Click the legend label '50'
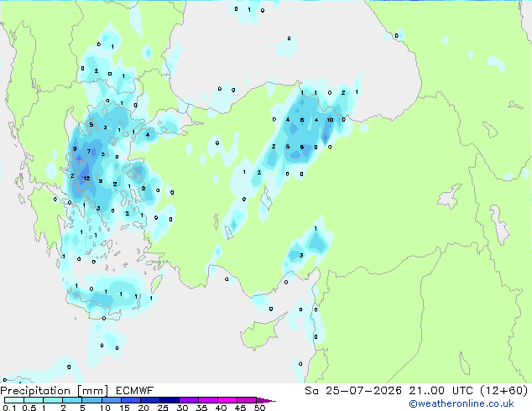The image size is (532, 411). [x=260, y=408]
